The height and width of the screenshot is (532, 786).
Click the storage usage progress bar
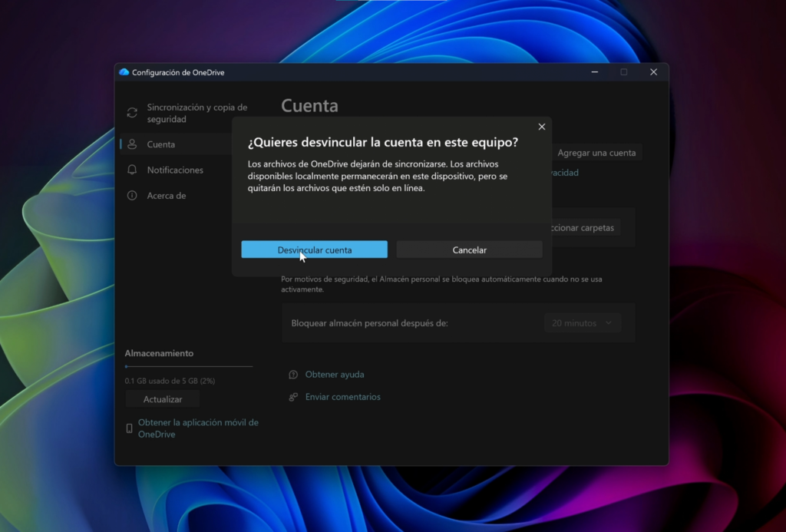(x=188, y=366)
